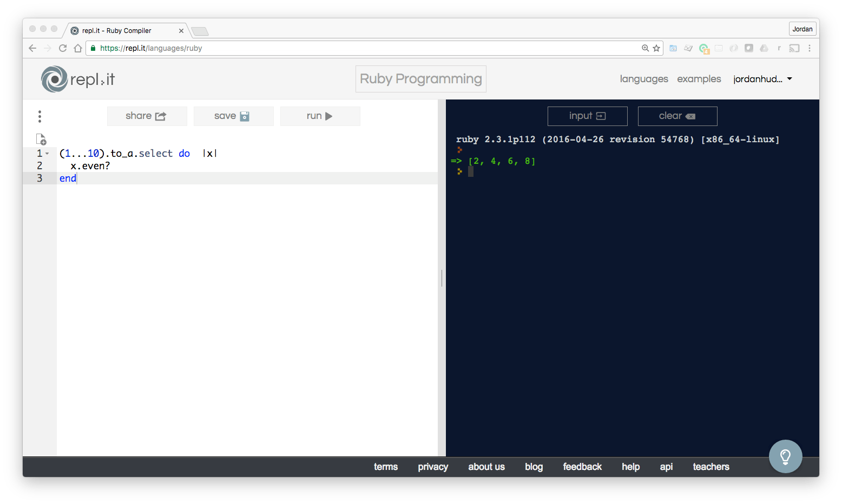The width and height of the screenshot is (842, 504).
Task: Click the green secure padlock icon
Action: pyautogui.click(x=93, y=48)
